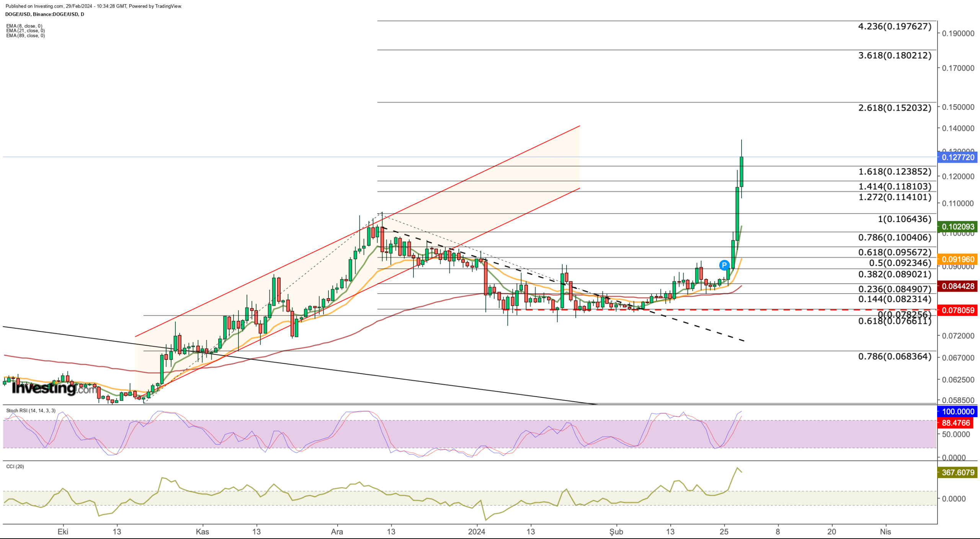Select Fibonacci level 0.382(0.089021)

tap(895, 274)
